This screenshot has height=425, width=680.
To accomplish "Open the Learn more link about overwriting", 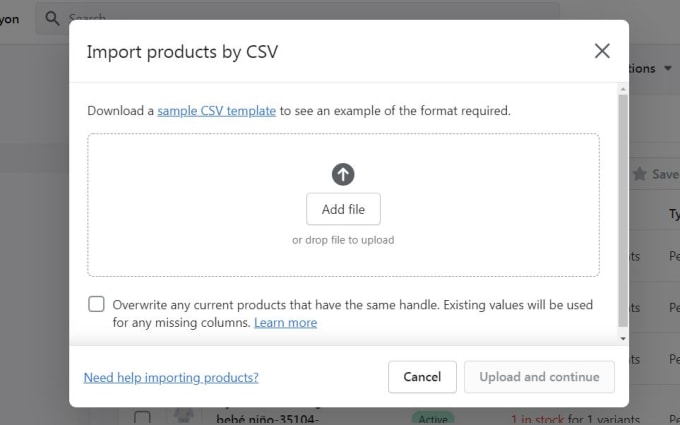I will (285, 323).
